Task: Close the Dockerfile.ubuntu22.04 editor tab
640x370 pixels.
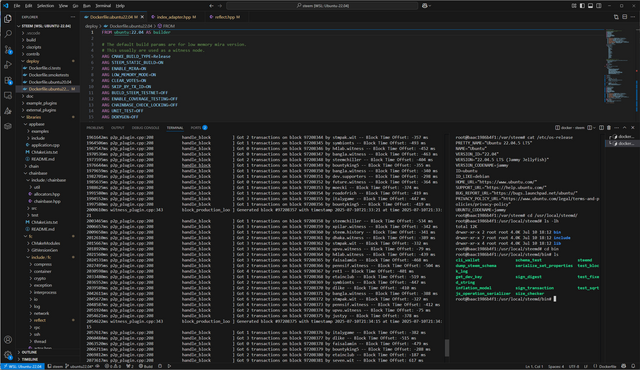Action: click(x=142, y=17)
